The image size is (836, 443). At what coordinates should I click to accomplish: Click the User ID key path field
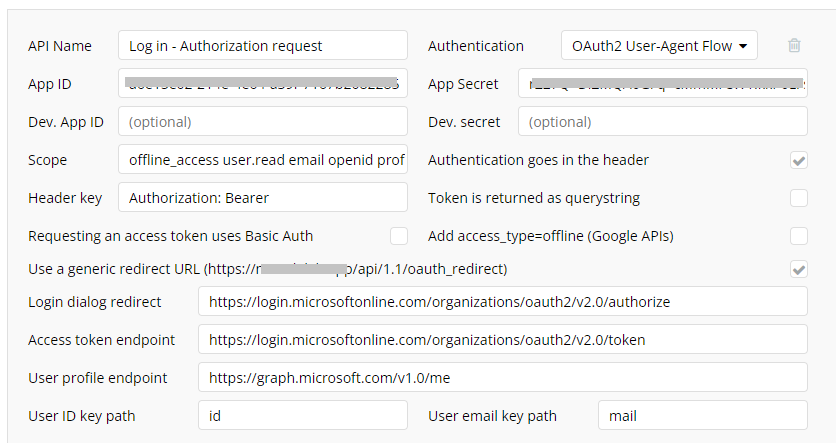coord(303,415)
